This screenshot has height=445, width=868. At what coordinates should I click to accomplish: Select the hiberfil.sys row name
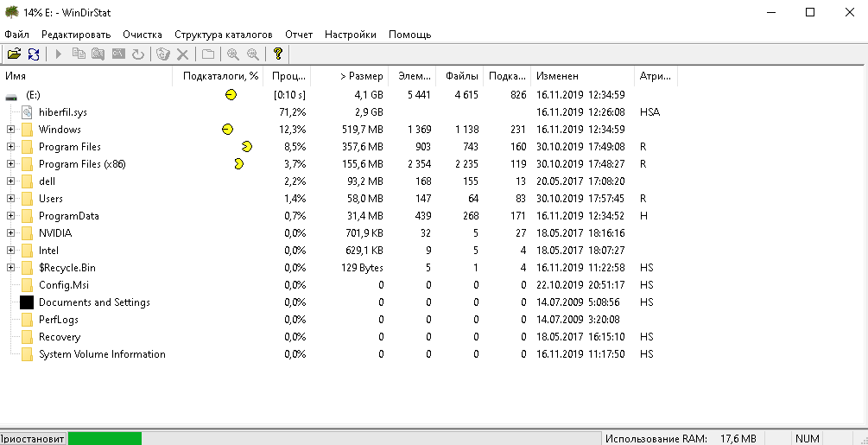62,112
